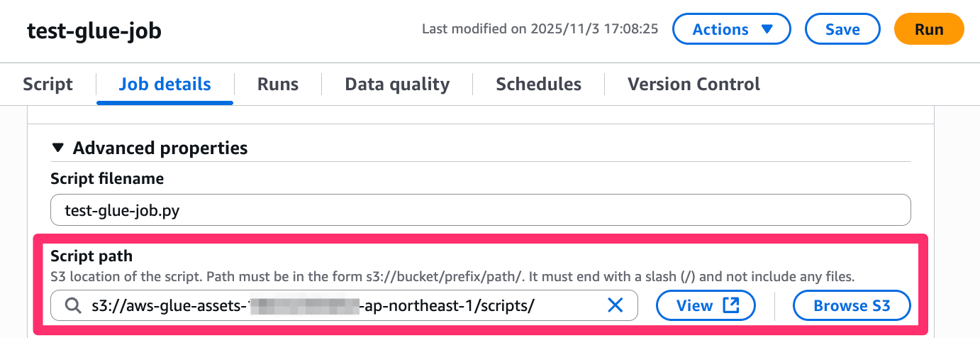Run the test-glue-job
The width and height of the screenshot is (980, 338).
(x=929, y=30)
